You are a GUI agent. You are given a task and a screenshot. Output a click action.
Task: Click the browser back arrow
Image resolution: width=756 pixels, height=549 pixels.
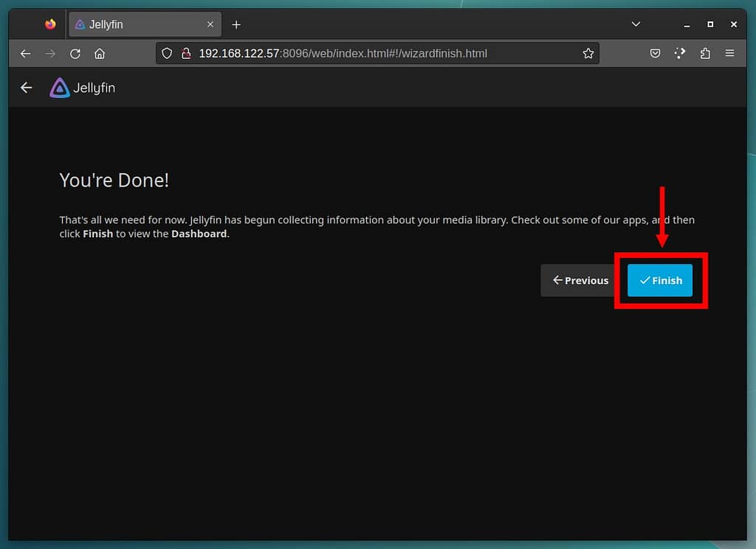pyautogui.click(x=26, y=54)
